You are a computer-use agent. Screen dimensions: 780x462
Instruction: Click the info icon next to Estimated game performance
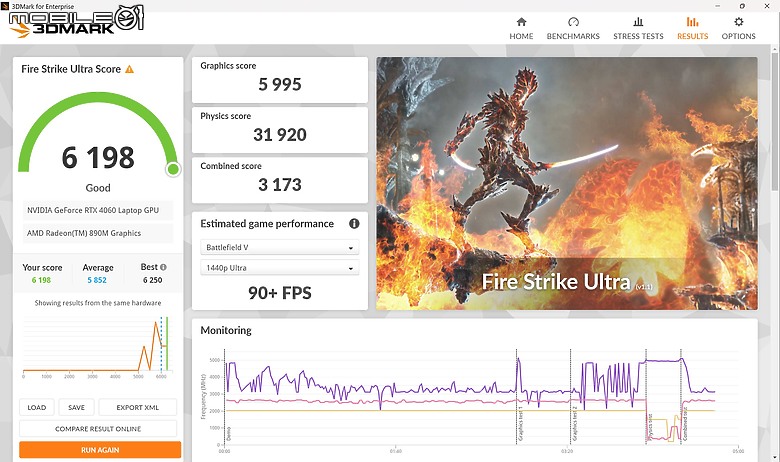tap(354, 224)
